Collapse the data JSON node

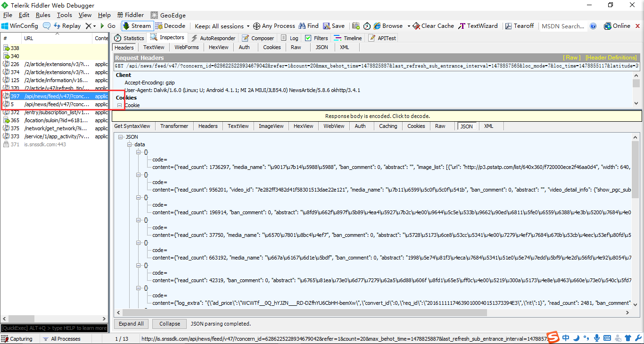(129, 145)
